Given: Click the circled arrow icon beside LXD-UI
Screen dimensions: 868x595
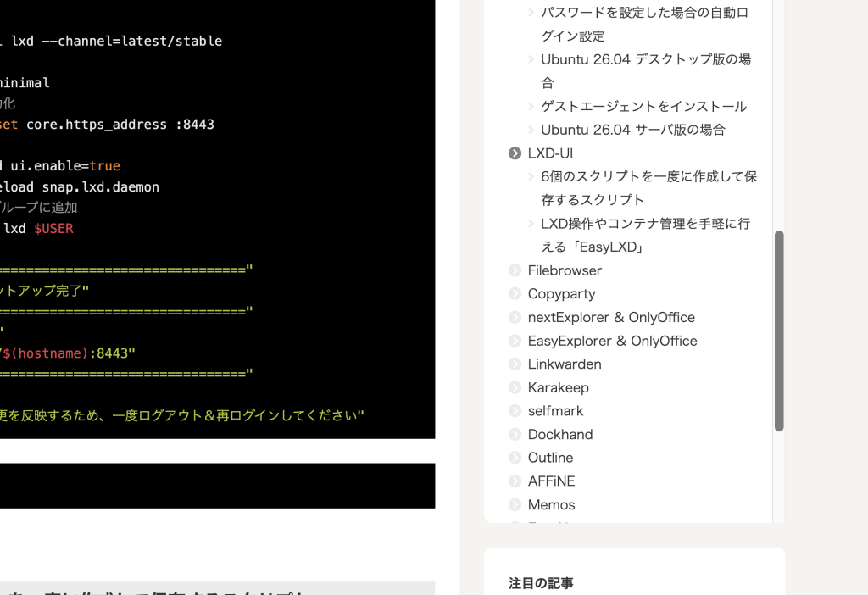Looking at the screenshot, I should coord(515,153).
